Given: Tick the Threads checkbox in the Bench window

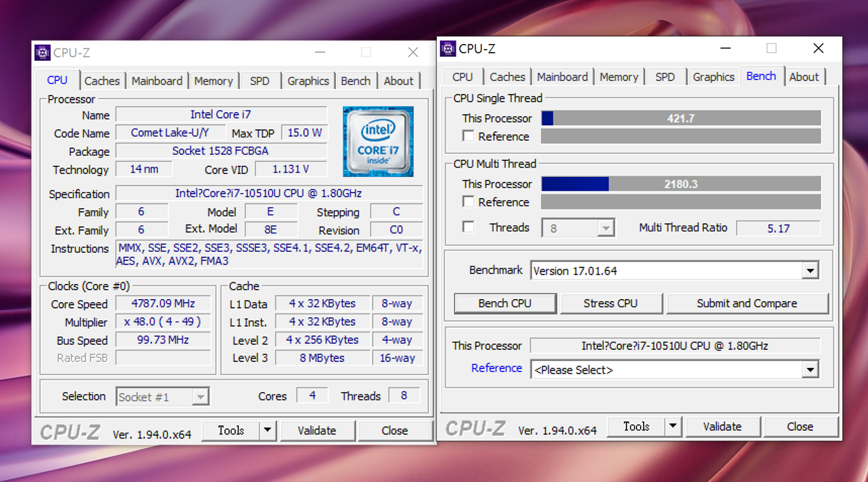Looking at the screenshot, I should (469, 227).
